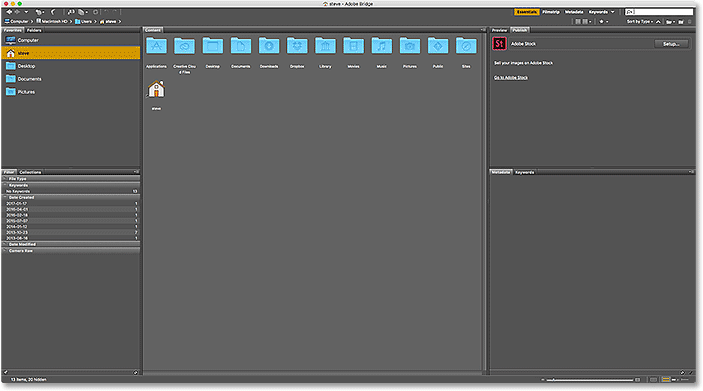The image size is (703, 391).
Task: Select the Library folder
Action: pyautogui.click(x=325, y=46)
